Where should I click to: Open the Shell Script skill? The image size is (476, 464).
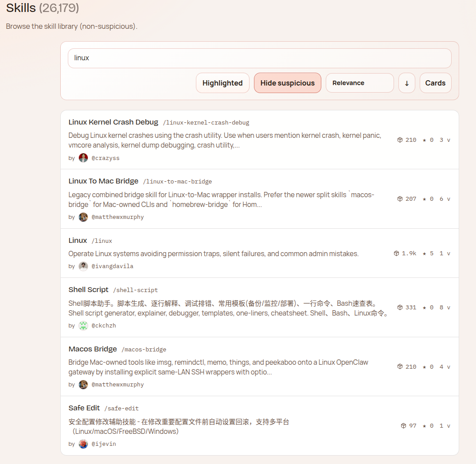point(88,289)
